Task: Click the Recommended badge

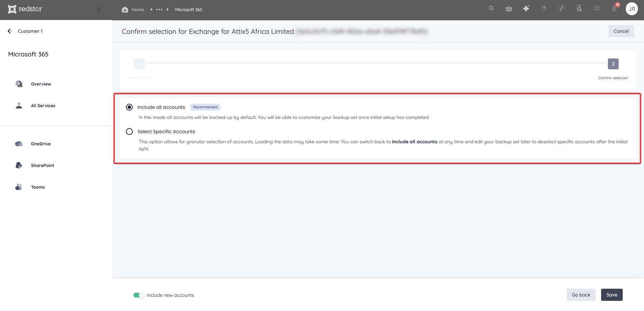Action: coord(205,107)
